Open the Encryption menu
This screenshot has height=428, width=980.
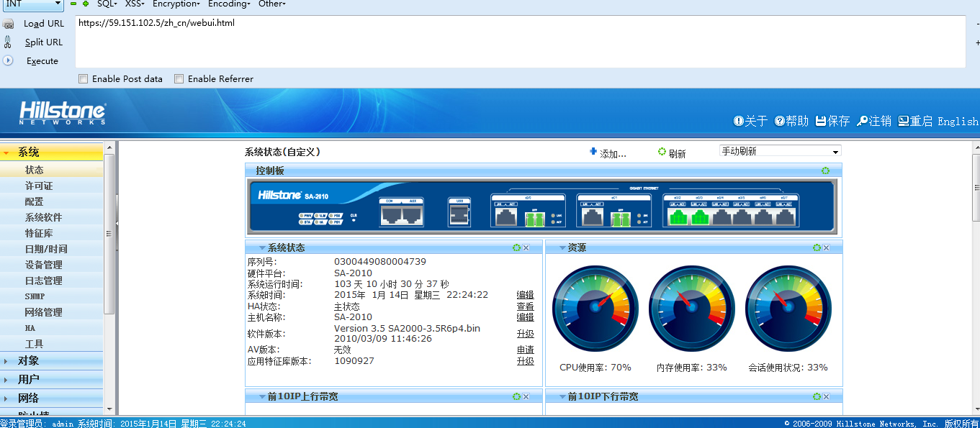[x=176, y=4]
